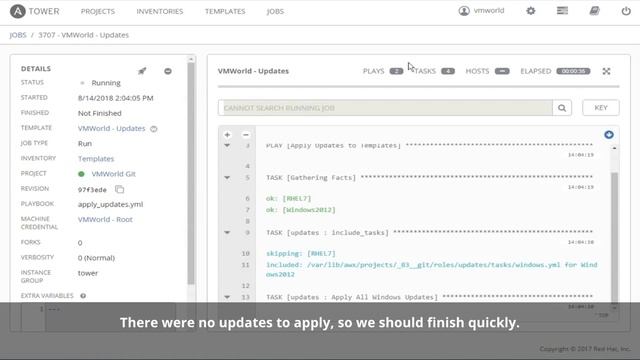Click the extra variables help icon
The height and width of the screenshot is (360, 640).
(83, 296)
